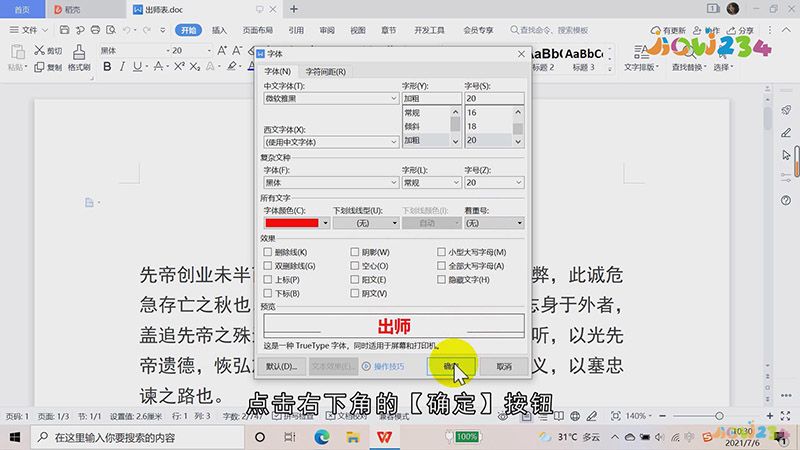Toggle Bold formatting in ribbon
The height and width of the screenshot is (450, 800).
107,66
